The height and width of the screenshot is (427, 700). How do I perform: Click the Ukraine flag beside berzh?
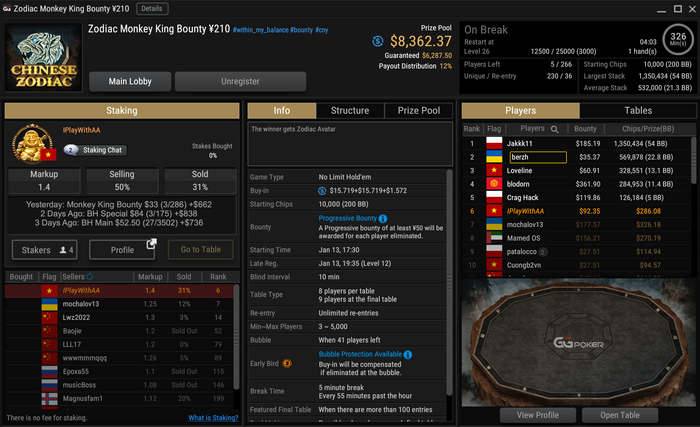point(494,157)
